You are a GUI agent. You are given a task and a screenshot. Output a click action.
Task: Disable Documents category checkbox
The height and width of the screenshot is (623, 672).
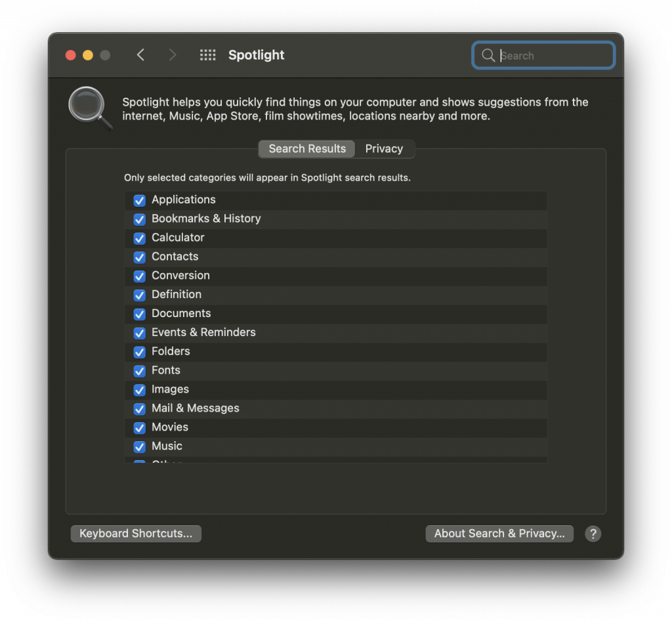pyautogui.click(x=139, y=314)
